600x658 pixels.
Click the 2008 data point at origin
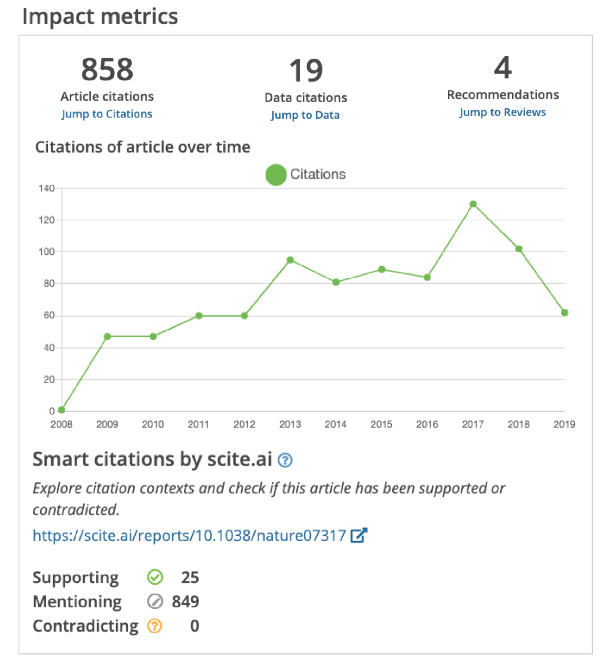pyautogui.click(x=62, y=410)
